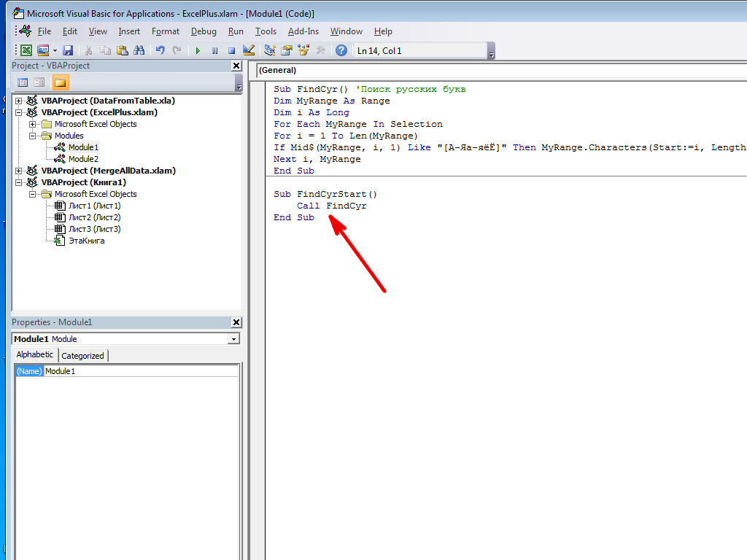This screenshot has height=560, width=747.
Task: Open the Insert menu
Action: click(129, 31)
